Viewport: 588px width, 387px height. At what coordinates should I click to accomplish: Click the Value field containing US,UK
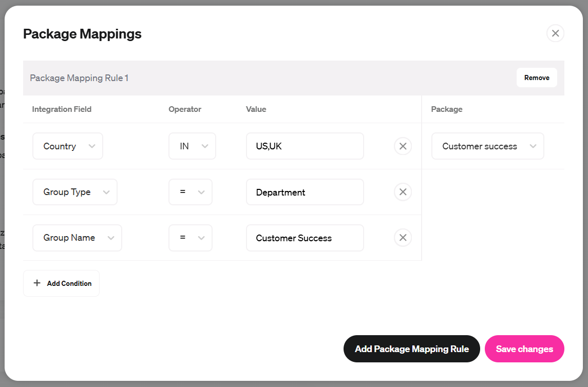pos(305,146)
